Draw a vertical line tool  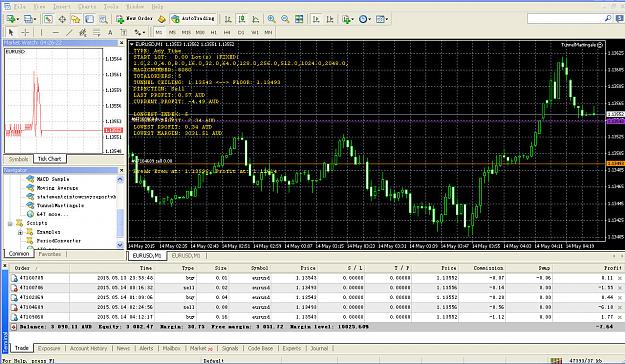pos(41,32)
